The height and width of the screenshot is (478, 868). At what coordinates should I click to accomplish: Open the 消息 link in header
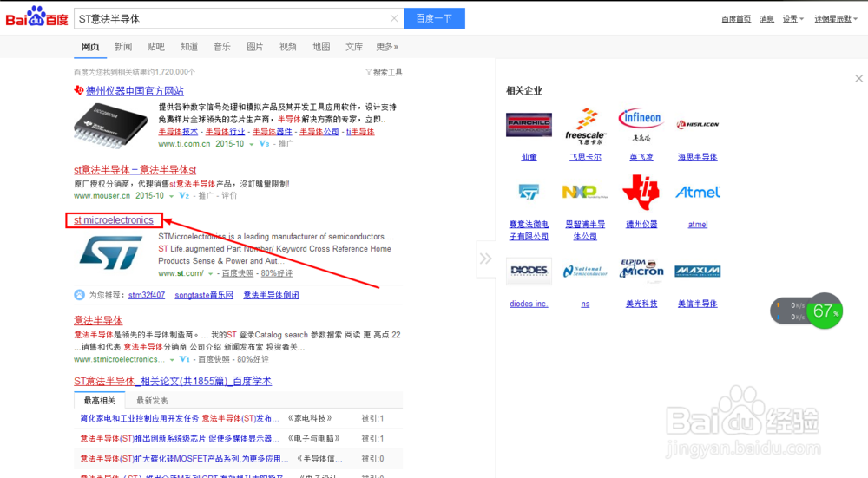[766, 19]
